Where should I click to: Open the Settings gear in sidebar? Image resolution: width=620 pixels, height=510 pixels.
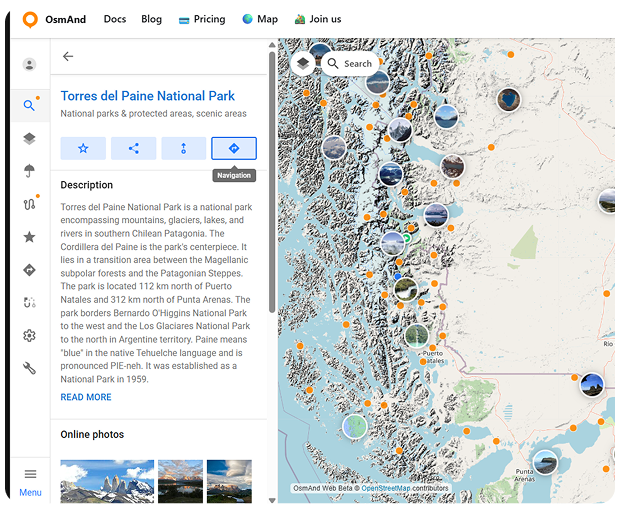point(29,336)
